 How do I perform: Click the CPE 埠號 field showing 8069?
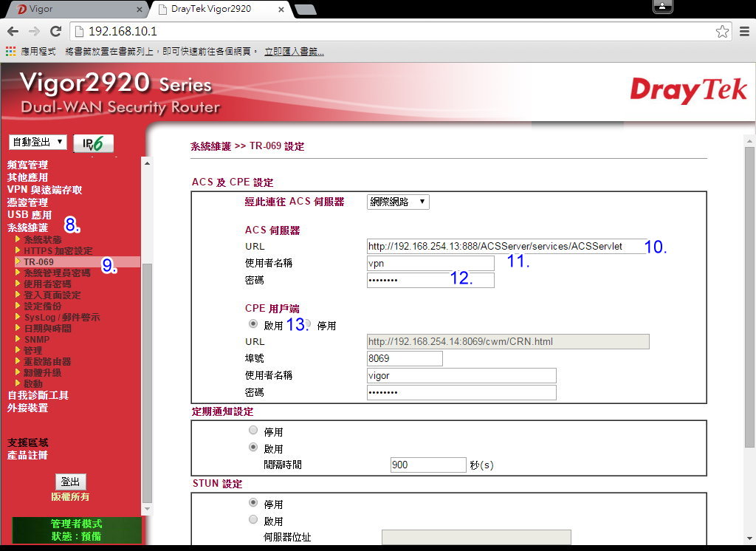point(405,358)
